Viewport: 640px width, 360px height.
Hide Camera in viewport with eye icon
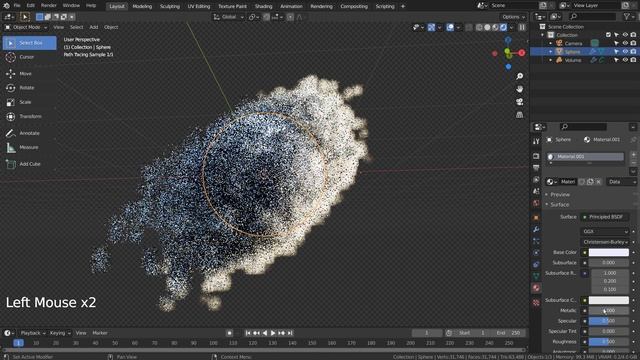[625, 43]
